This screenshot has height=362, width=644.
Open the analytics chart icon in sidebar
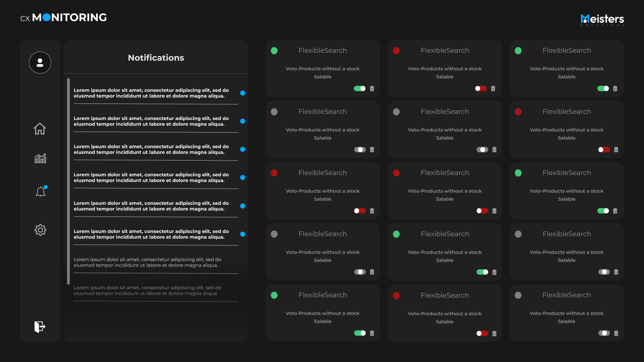tap(40, 159)
